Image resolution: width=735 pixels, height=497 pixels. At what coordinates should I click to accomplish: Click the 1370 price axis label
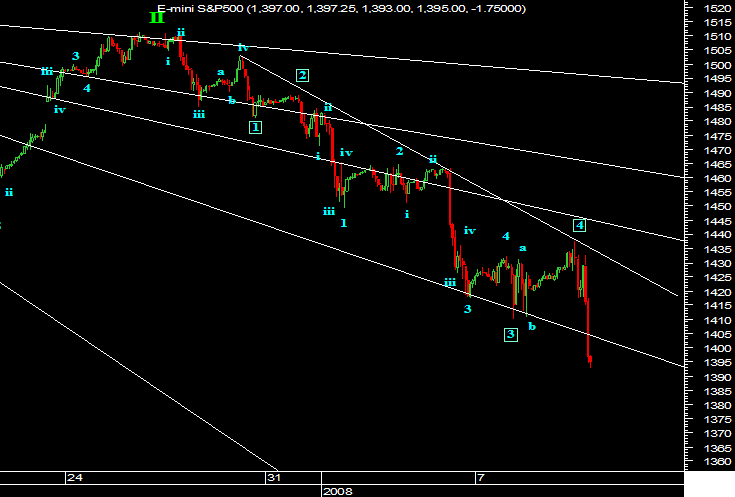pyautogui.click(x=717, y=433)
